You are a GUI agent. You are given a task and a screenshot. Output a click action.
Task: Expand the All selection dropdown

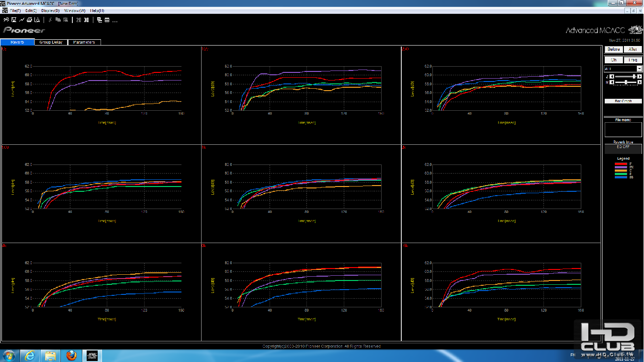tap(639, 69)
